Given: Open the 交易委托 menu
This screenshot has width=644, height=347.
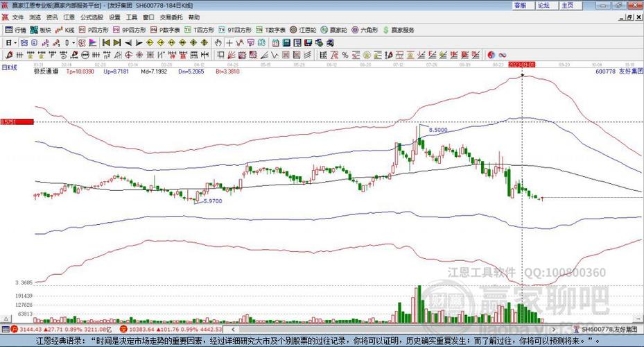Looking at the screenshot, I should [x=171, y=17].
